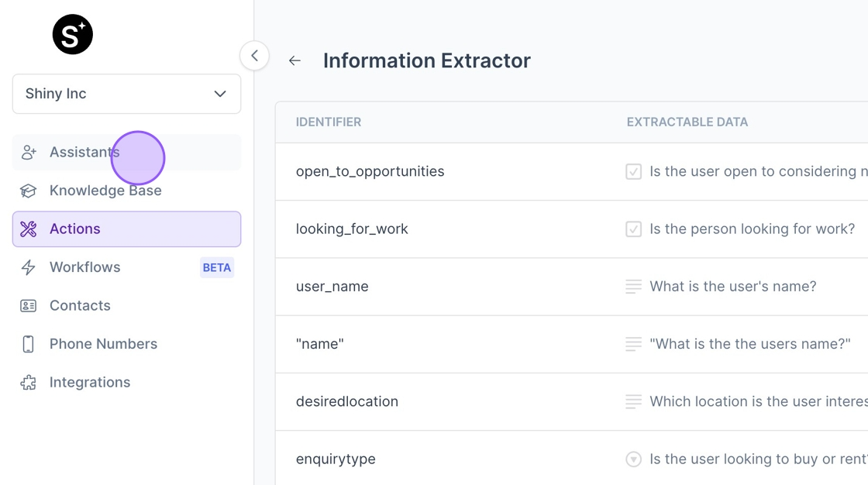
Task: Click the desiredlocation text field icon
Action: point(633,401)
